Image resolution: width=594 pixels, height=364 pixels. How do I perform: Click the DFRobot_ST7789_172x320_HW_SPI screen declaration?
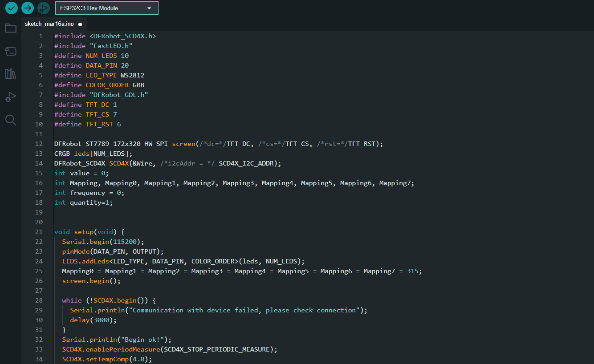219,144
